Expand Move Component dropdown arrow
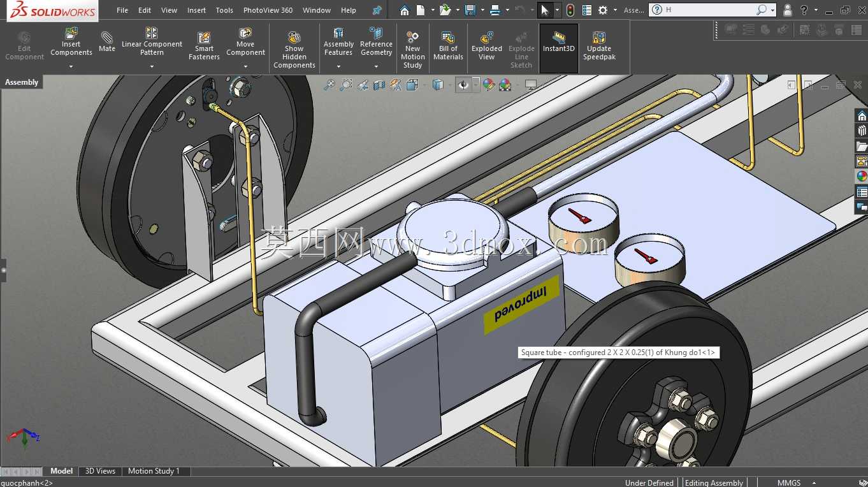Screen dimensions: 868x487 [245, 66]
